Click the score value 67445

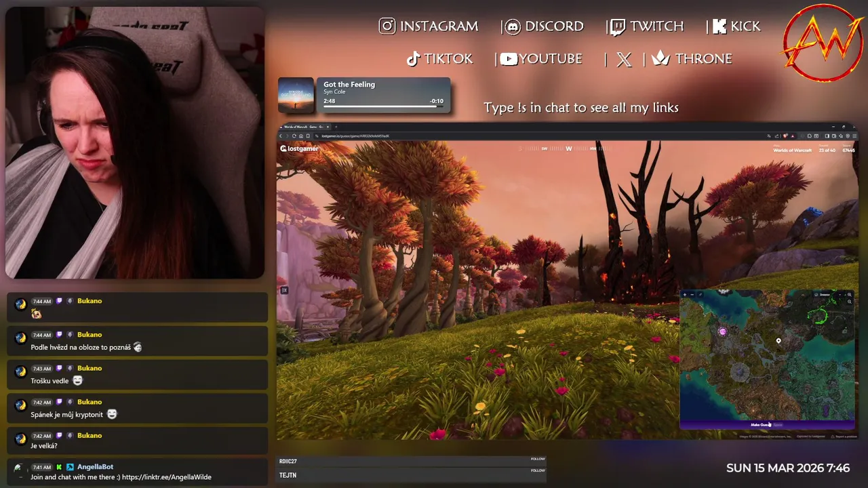tap(848, 150)
